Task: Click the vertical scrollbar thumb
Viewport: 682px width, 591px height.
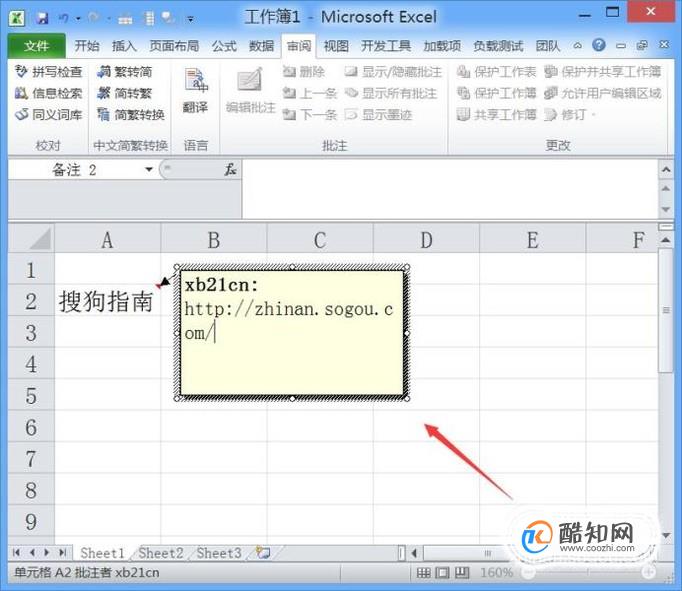Action: tap(665, 311)
